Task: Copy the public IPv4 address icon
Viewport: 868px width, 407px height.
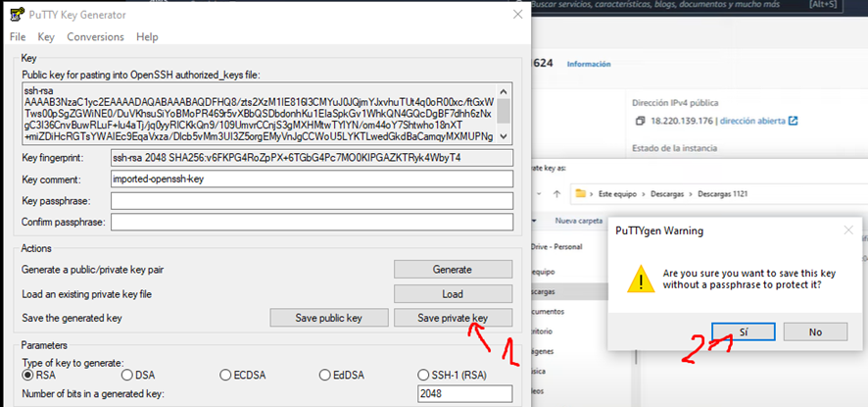Action: tap(641, 121)
